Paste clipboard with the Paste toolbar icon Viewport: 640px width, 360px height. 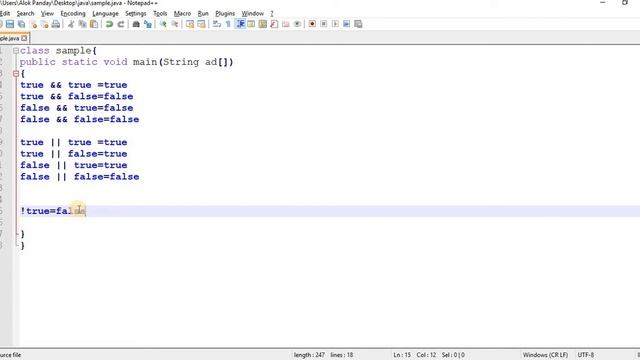(x=94, y=24)
